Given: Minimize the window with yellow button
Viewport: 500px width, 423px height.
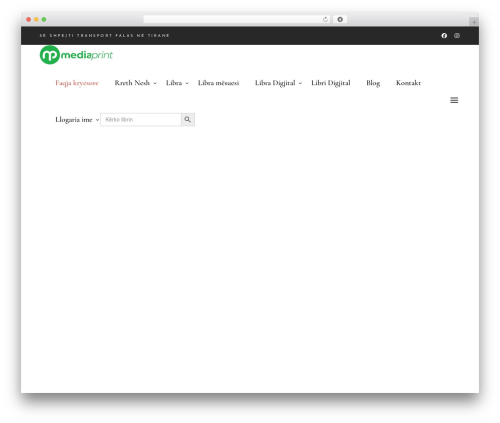Looking at the screenshot, I should 36,19.
